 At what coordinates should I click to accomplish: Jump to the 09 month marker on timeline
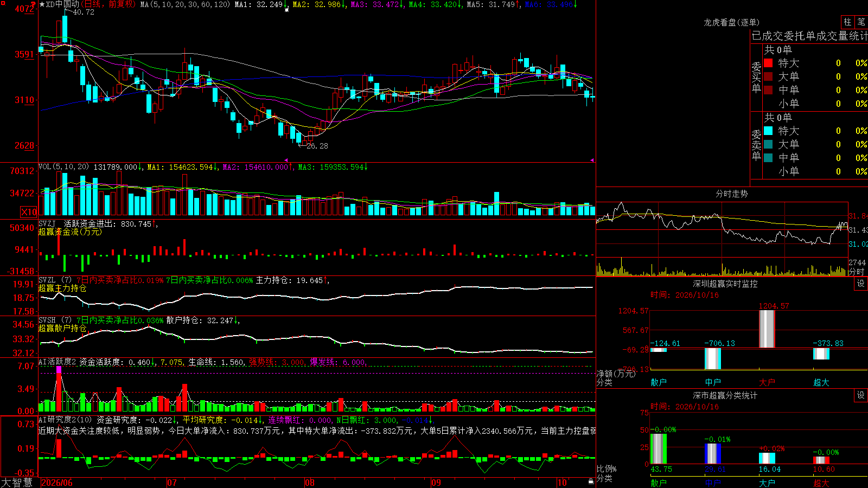[x=436, y=483]
